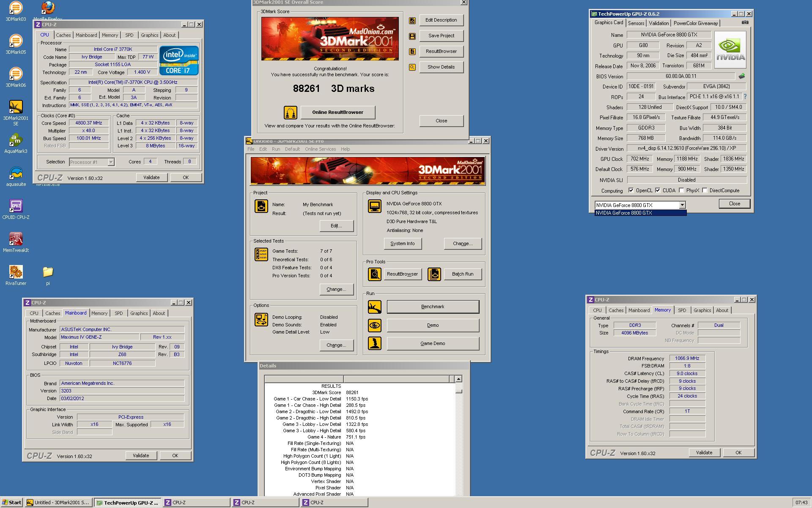Click the Online ResultBrowser button
This screenshot has width=812, height=508.
point(337,113)
